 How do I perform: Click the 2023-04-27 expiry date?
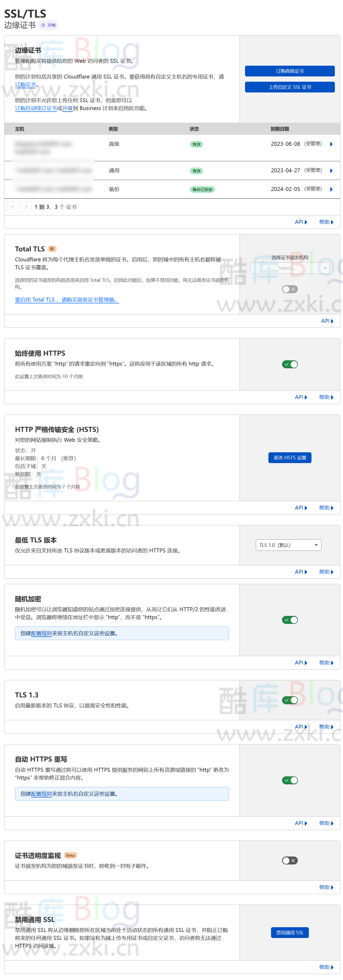285,170
